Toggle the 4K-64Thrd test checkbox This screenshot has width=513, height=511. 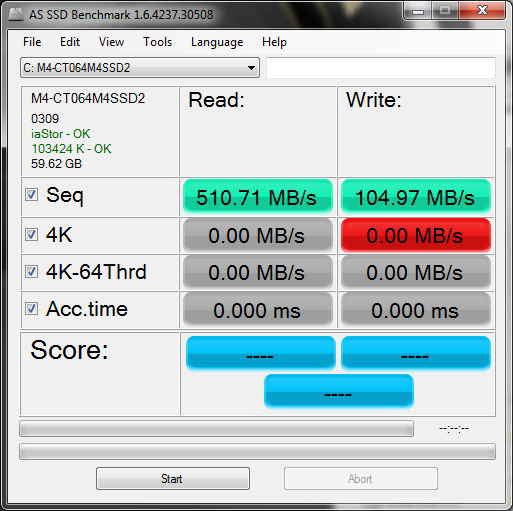click(x=32, y=272)
